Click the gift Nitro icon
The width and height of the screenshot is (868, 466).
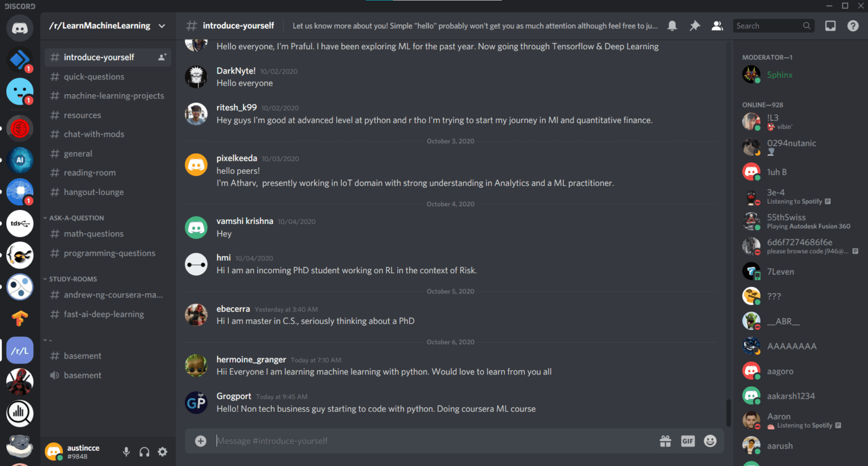[x=666, y=441]
